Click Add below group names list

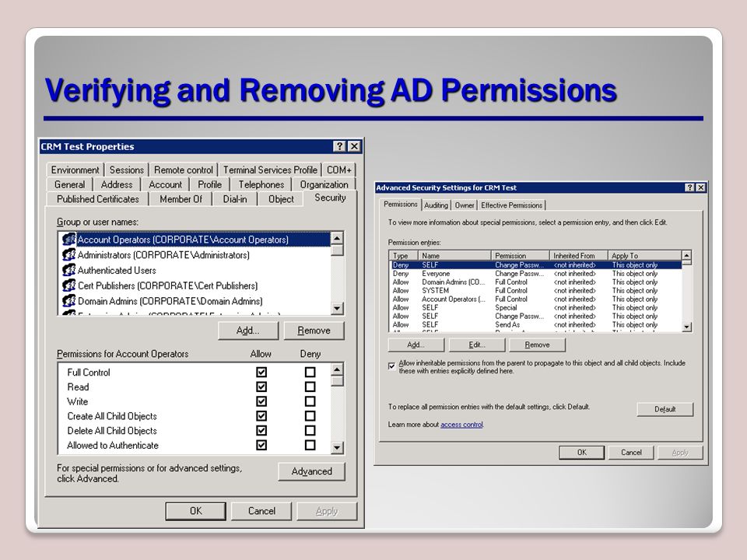click(247, 331)
